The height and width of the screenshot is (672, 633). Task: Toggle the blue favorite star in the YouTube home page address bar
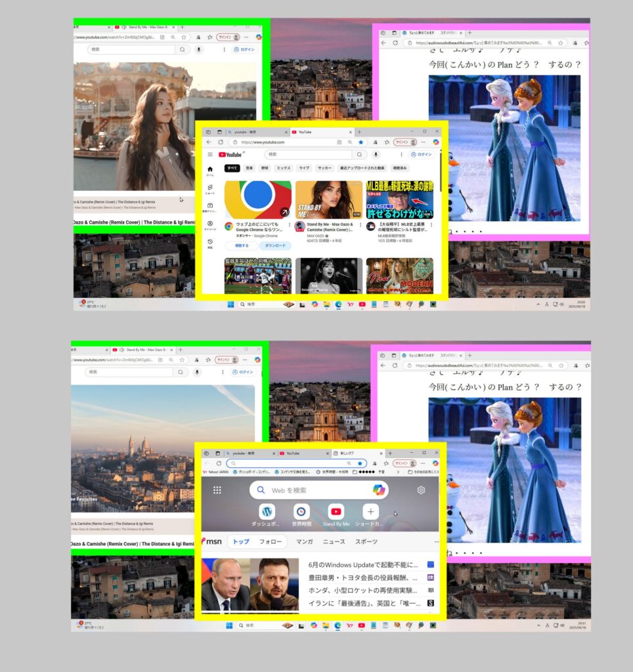[360, 142]
